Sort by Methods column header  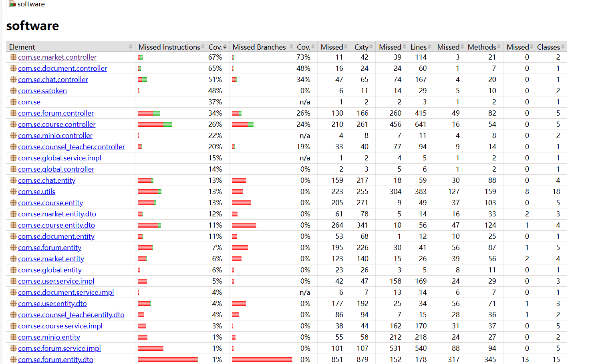point(484,47)
